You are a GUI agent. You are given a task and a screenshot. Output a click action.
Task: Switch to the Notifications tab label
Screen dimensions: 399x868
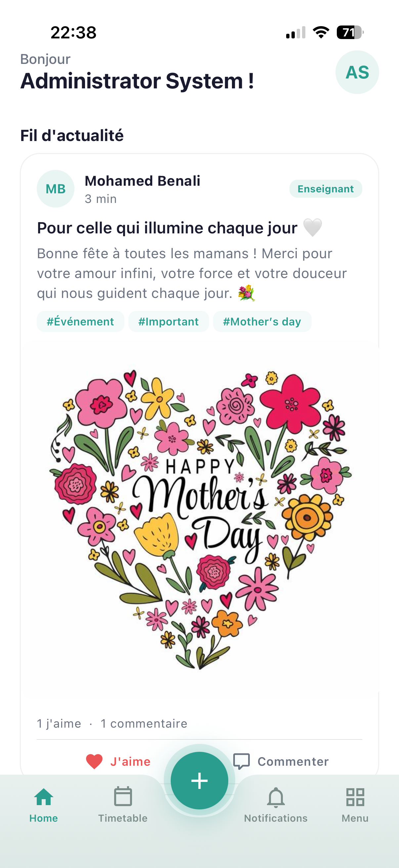pos(276,818)
